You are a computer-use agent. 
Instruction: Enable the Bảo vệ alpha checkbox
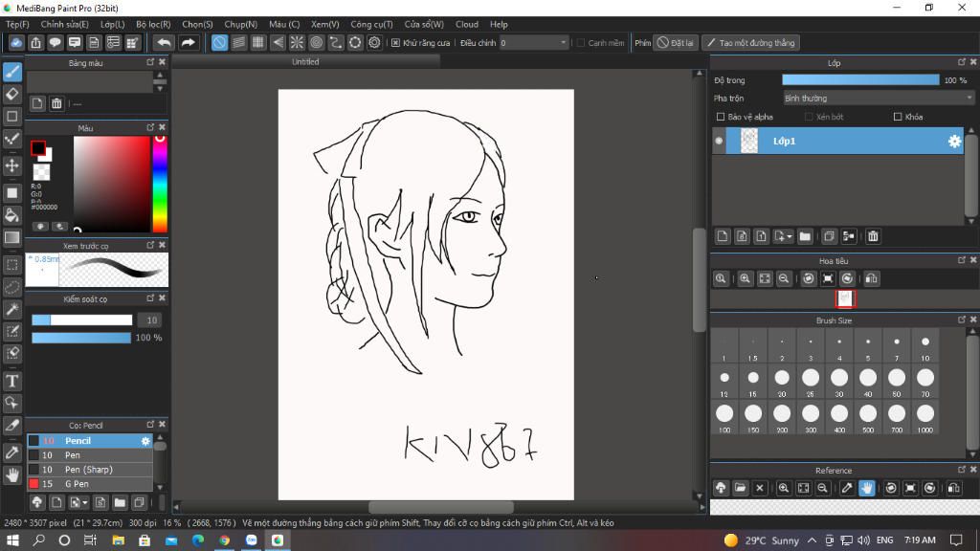tap(721, 117)
